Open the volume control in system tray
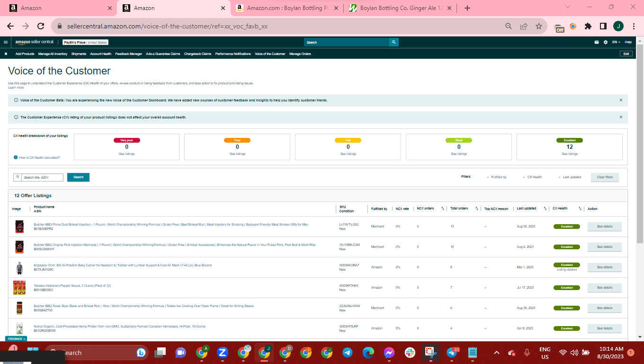Screen dimensions: 644x364 pyautogui.click(x=574, y=353)
